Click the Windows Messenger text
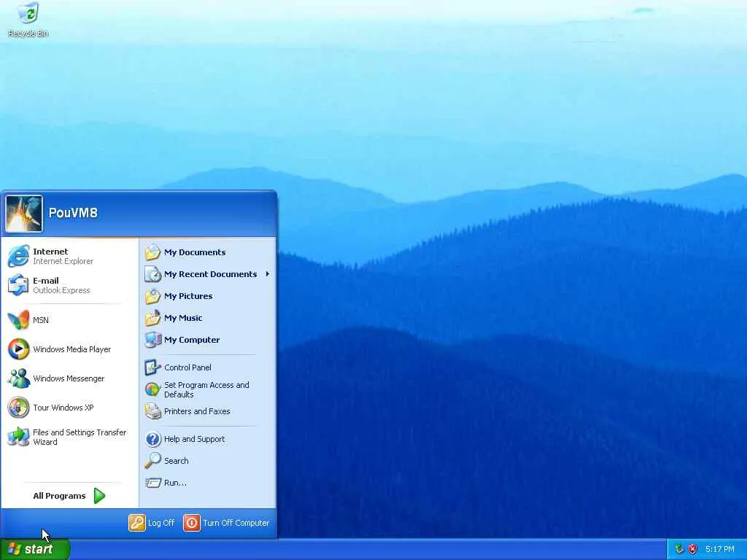The image size is (747, 560). click(69, 378)
